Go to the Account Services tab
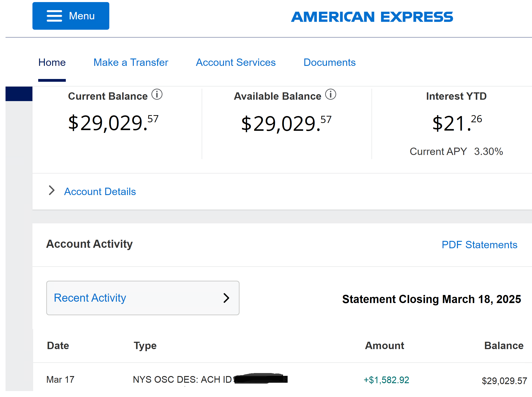532x397 pixels. [x=236, y=62]
